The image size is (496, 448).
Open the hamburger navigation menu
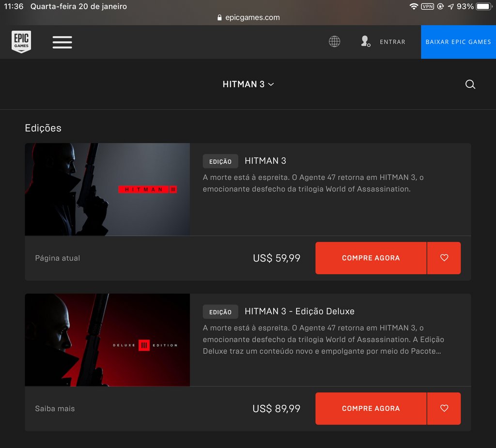62,42
